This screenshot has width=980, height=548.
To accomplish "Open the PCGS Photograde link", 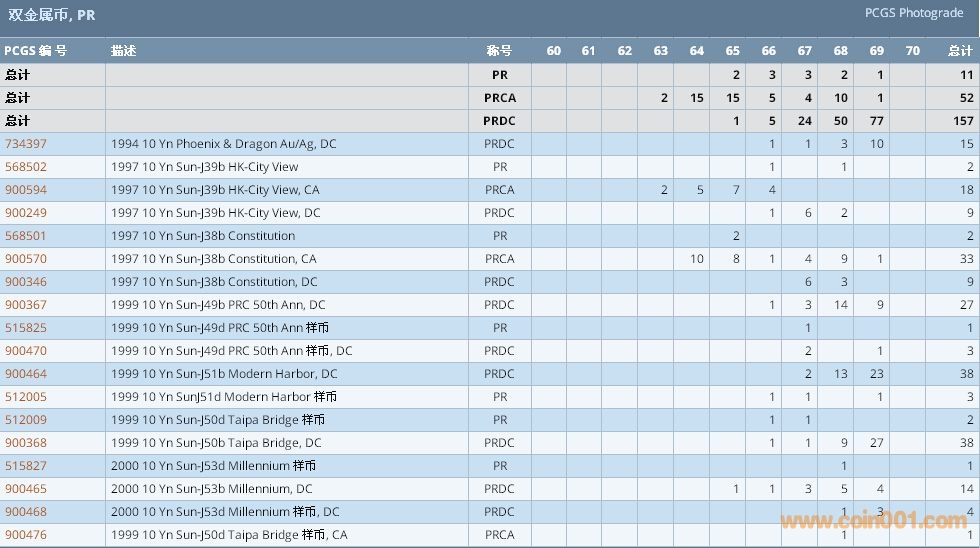I will click(x=914, y=13).
